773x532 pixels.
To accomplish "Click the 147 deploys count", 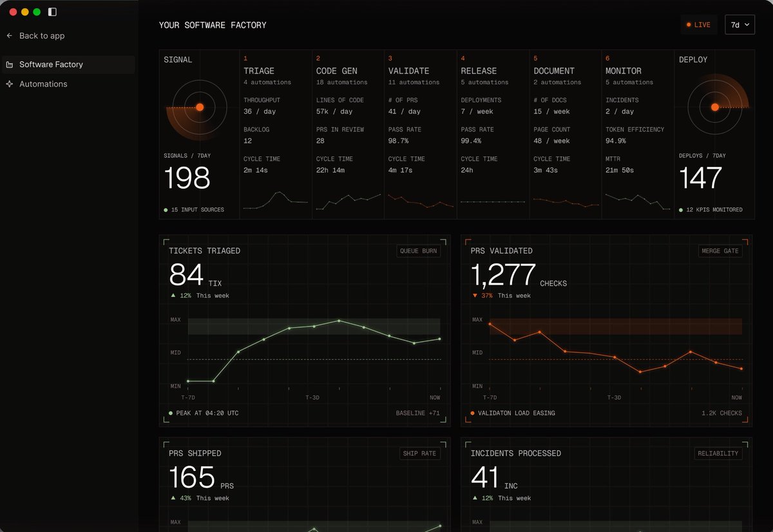I will [x=701, y=178].
